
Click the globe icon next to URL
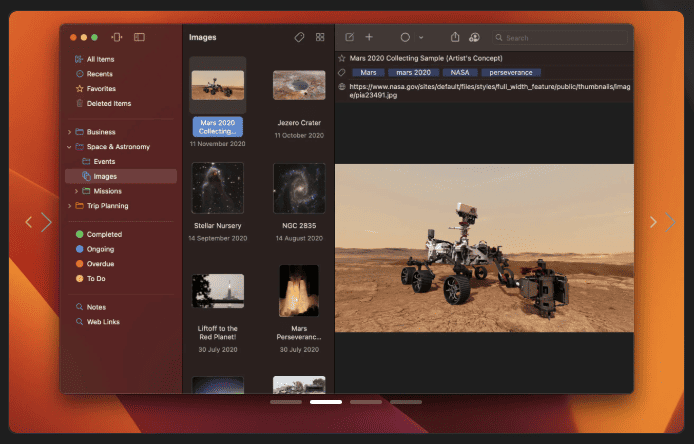point(342,87)
